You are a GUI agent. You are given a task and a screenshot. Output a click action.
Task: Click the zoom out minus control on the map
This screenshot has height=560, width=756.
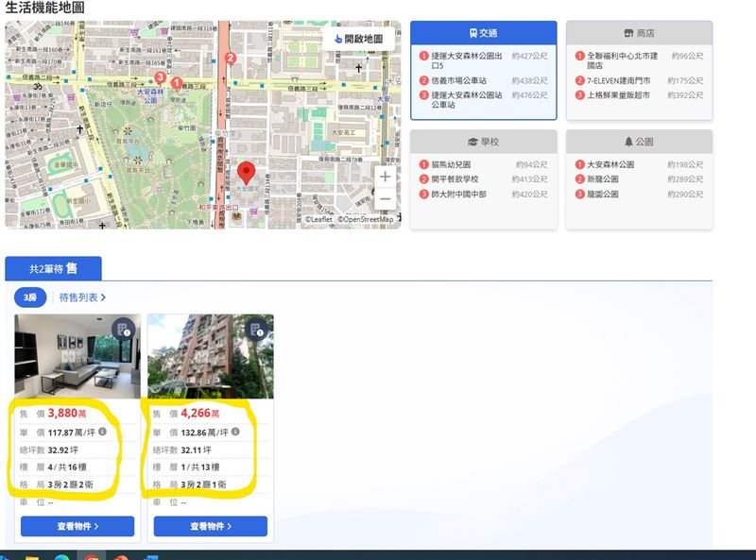[x=385, y=200]
